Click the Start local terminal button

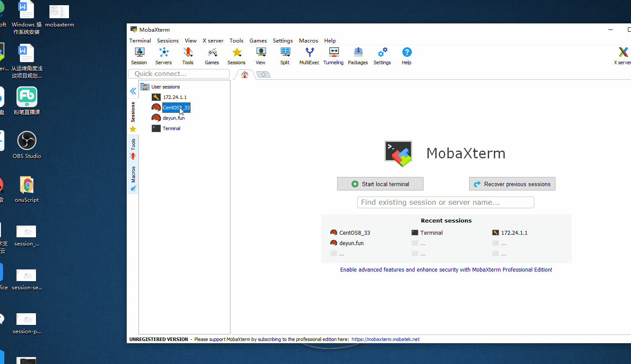(380, 184)
